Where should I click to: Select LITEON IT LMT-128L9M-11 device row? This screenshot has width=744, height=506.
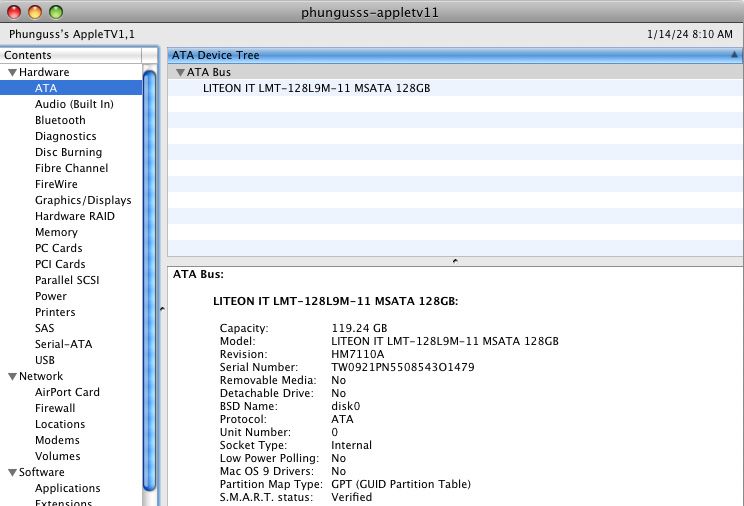[455, 88]
